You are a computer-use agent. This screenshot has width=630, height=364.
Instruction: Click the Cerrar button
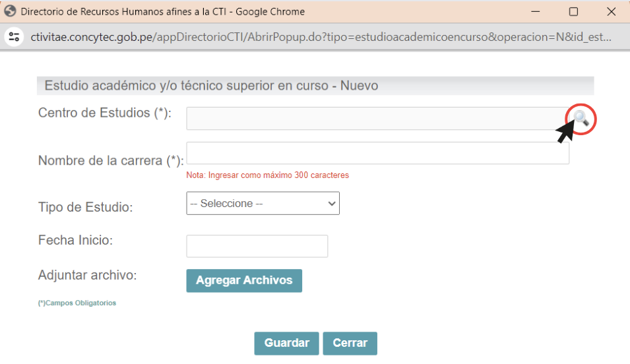tap(350, 343)
